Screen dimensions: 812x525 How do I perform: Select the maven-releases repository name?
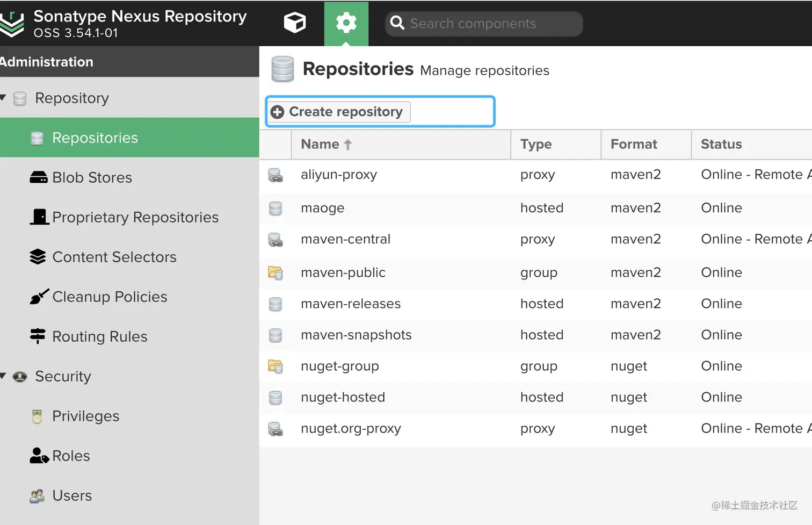[351, 304]
